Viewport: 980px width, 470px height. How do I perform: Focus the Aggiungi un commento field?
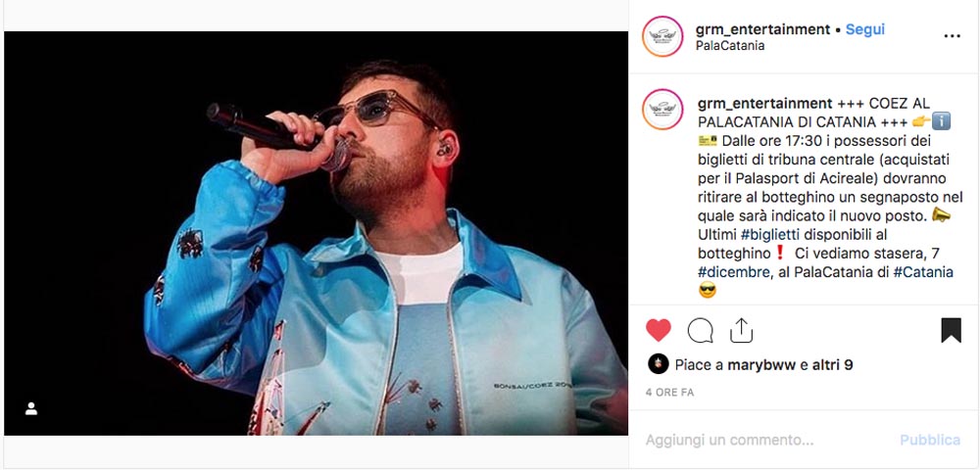click(767, 440)
